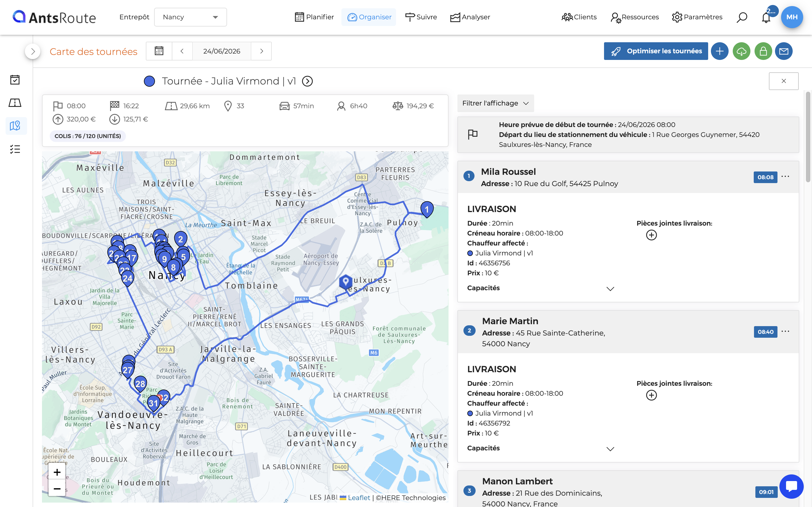
Task: Click the green cloud download icon
Action: click(741, 51)
